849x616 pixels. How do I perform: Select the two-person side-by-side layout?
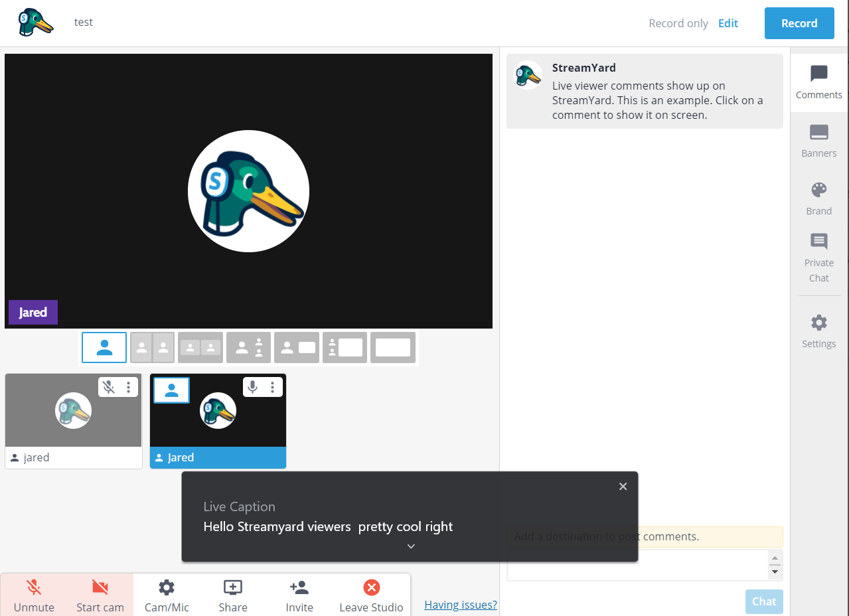200,347
